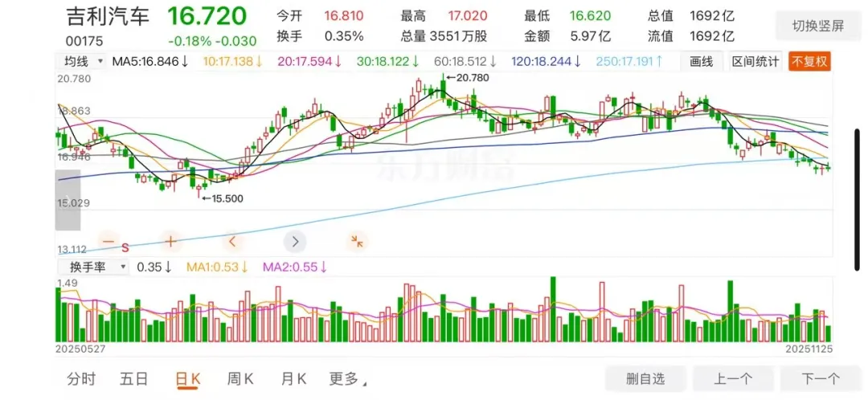The image size is (868, 400).
Task: Click the collapse arrows icon on chart
Action: point(357,241)
